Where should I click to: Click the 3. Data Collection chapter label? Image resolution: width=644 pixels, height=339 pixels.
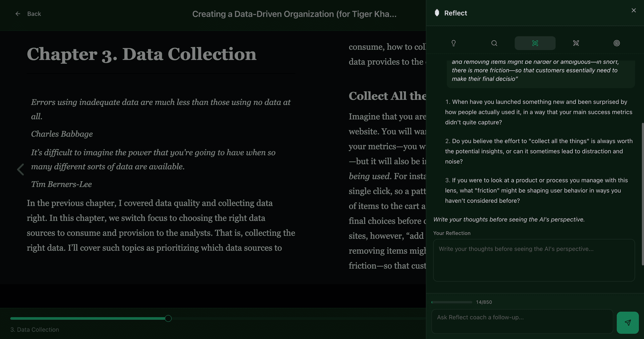pos(35,330)
